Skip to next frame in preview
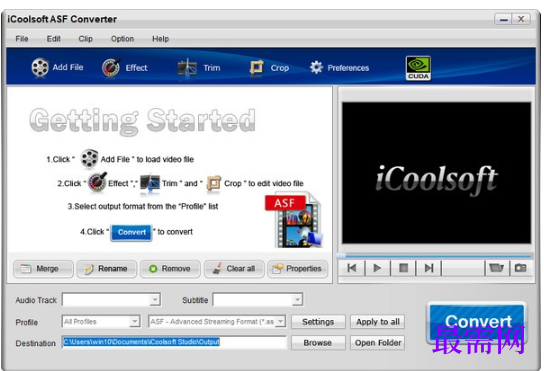This screenshot has width=544, height=371. pyautogui.click(x=429, y=268)
